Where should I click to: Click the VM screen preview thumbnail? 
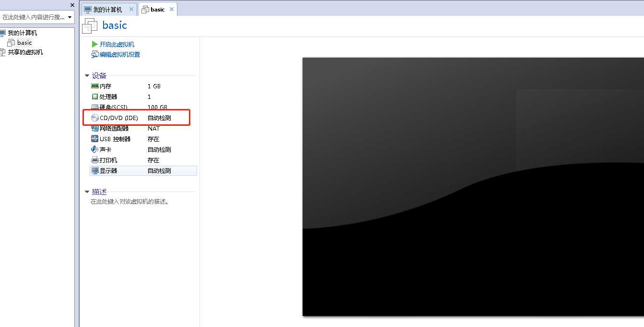(x=473, y=187)
